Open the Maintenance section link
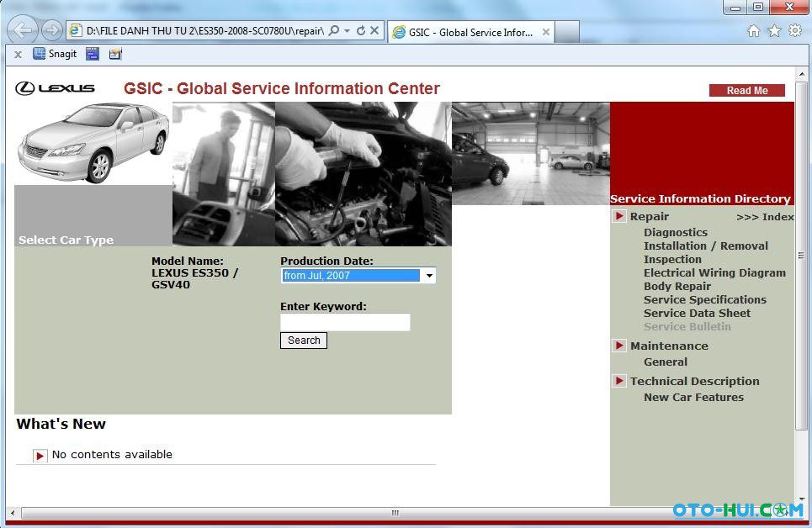This screenshot has height=528, width=812. pos(669,346)
